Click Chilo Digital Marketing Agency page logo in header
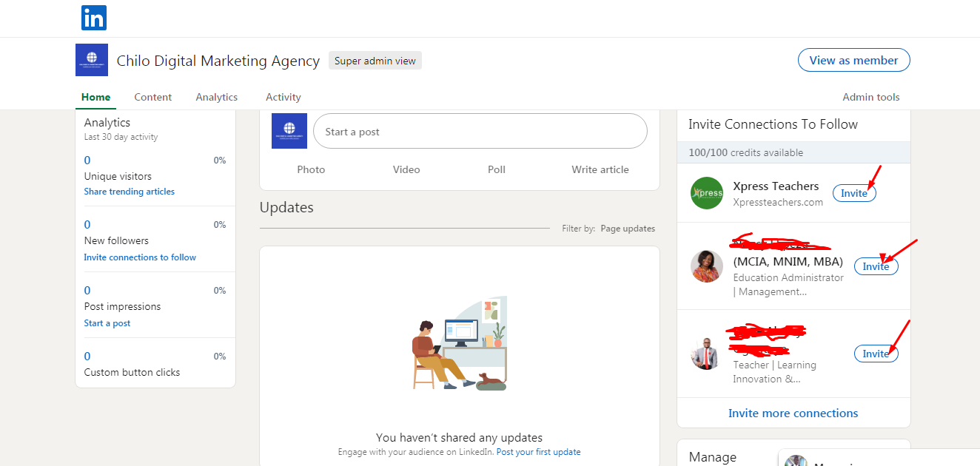Image resolution: width=980 pixels, height=466 pixels. coord(92,60)
